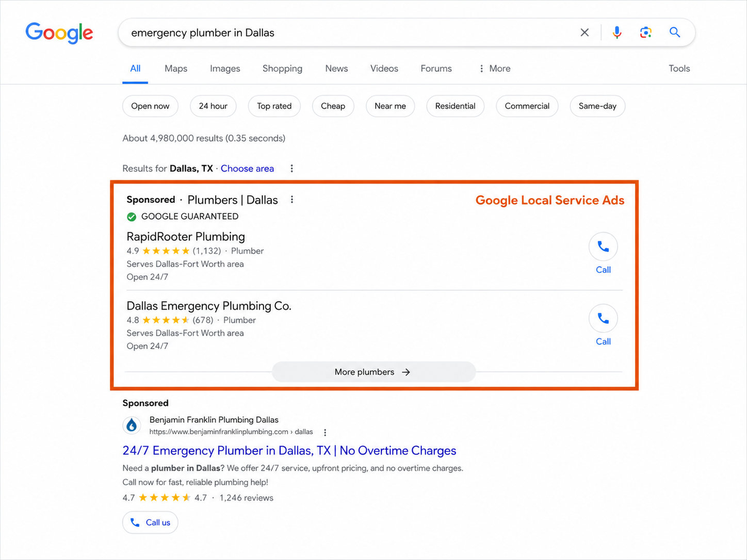The width and height of the screenshot is (747, 560).
Task: Select the Near me filter chip
Action: 391,106
